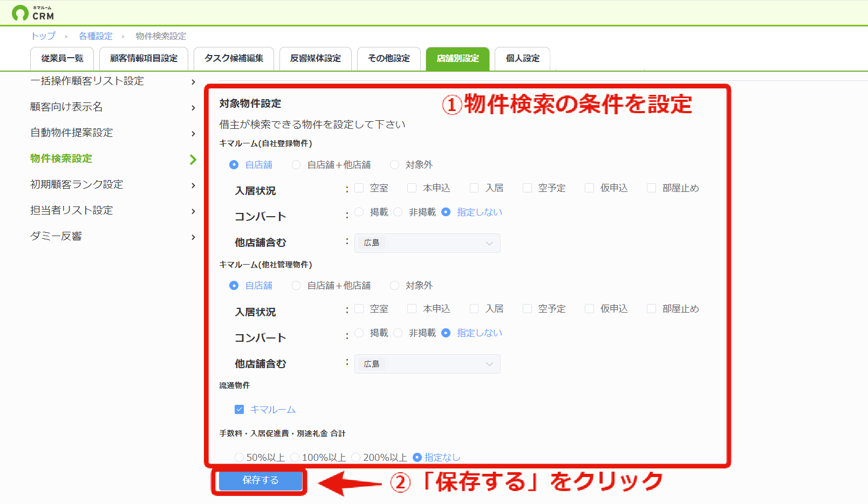Select 50%以上 fee option
Viewport: 868px width, 504px height.
tap(240, 458)
